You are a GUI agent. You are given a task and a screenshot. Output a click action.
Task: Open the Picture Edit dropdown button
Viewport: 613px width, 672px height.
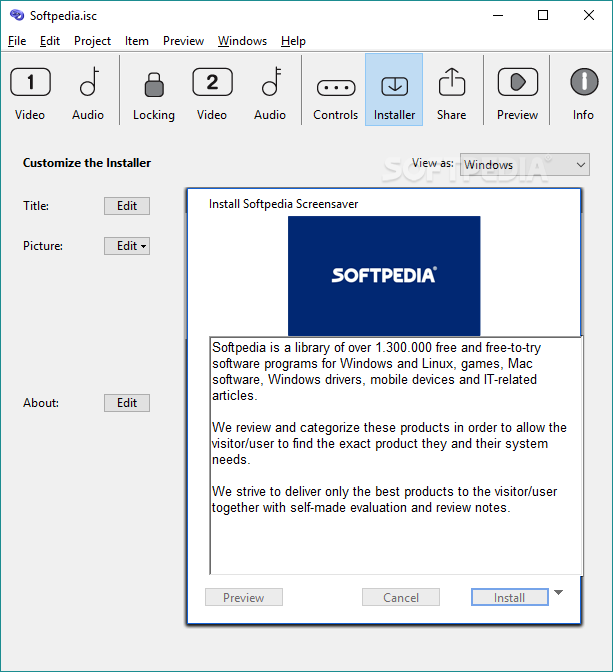127,246
